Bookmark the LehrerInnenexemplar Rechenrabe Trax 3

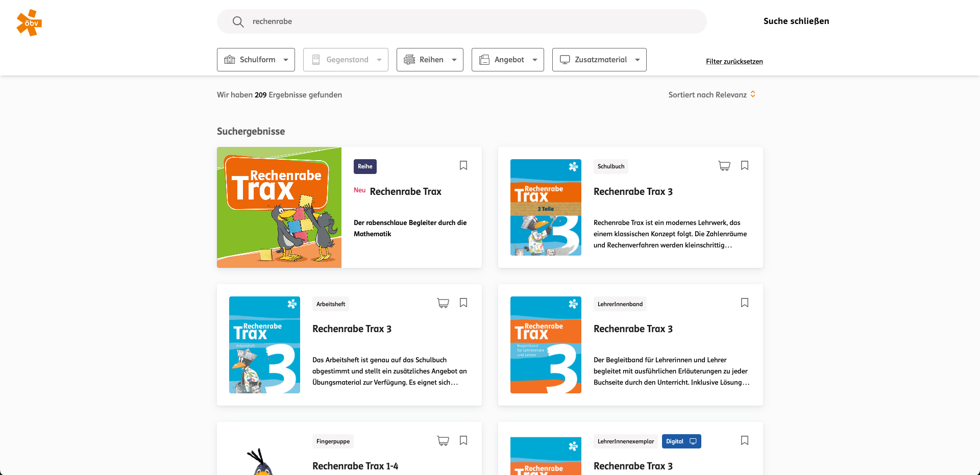coord(745,440)
